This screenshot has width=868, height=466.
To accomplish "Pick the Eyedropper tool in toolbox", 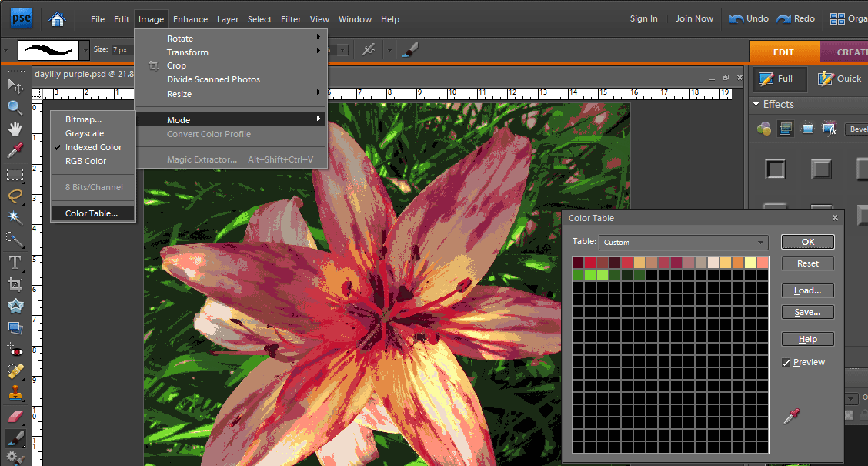I will coord(15,150).
